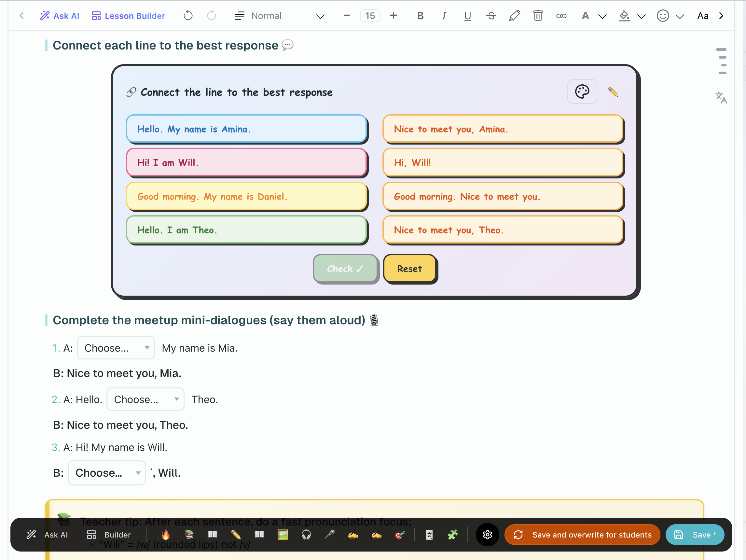Toggle bold formatting
Image resolution: width=746 pixels, height=560 pixels.
(420, 16)
